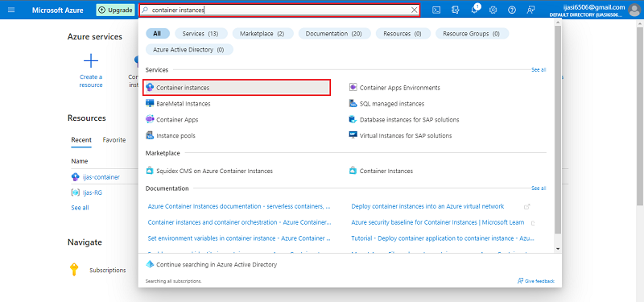The image size is (644, 302).
Task: Filter results by Resources (0)
Action: pos(402,34)
